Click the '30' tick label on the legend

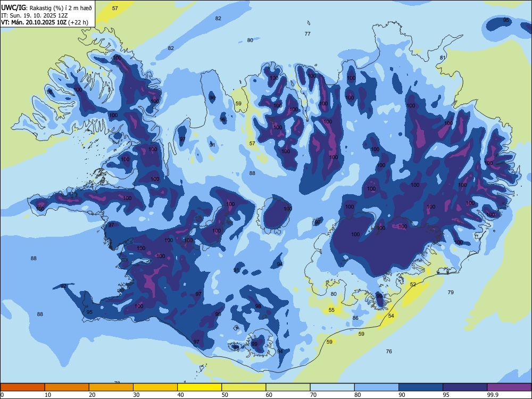click(136, 395)
